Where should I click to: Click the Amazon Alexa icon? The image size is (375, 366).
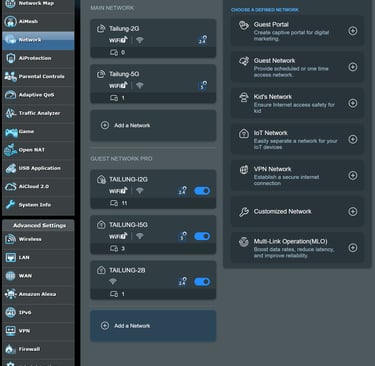(x=10, y=294)
